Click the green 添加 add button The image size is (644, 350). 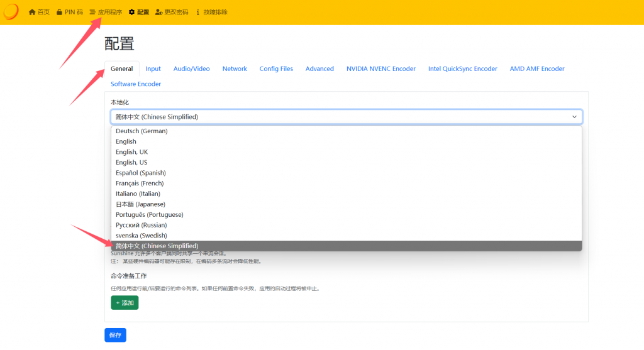[125, 303]
